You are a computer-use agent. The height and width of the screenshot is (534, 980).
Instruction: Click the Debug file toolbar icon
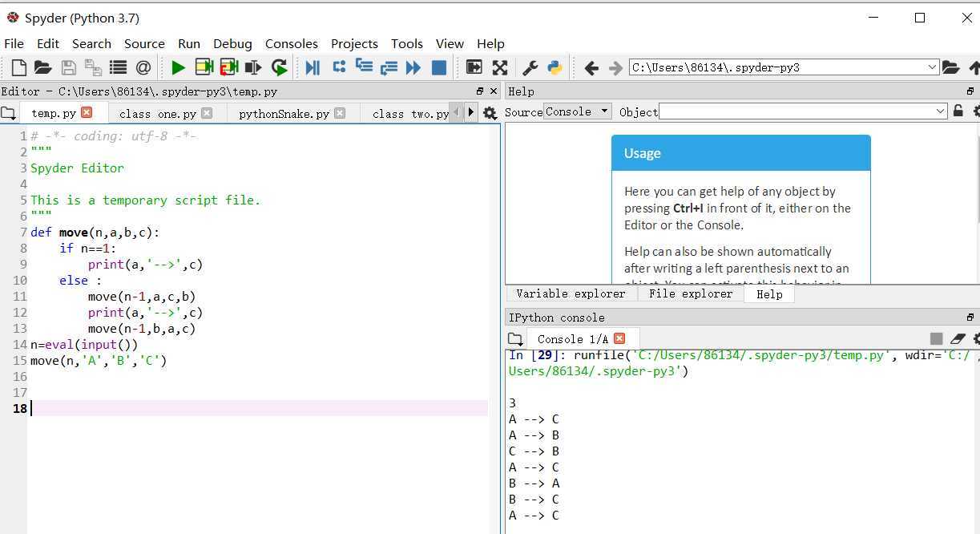313,68
